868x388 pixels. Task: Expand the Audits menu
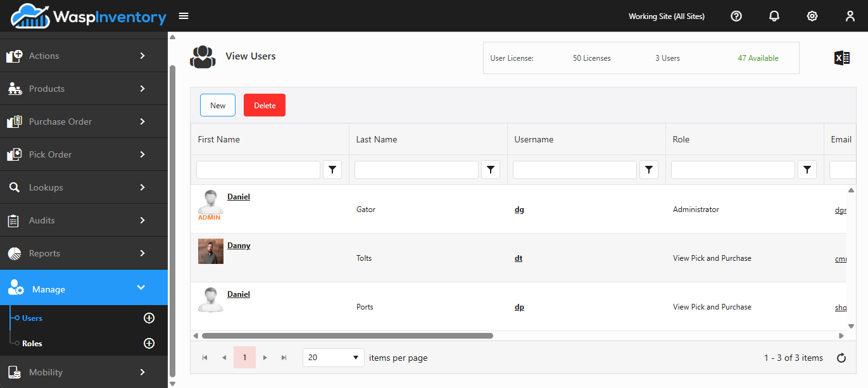pos(84,220)
